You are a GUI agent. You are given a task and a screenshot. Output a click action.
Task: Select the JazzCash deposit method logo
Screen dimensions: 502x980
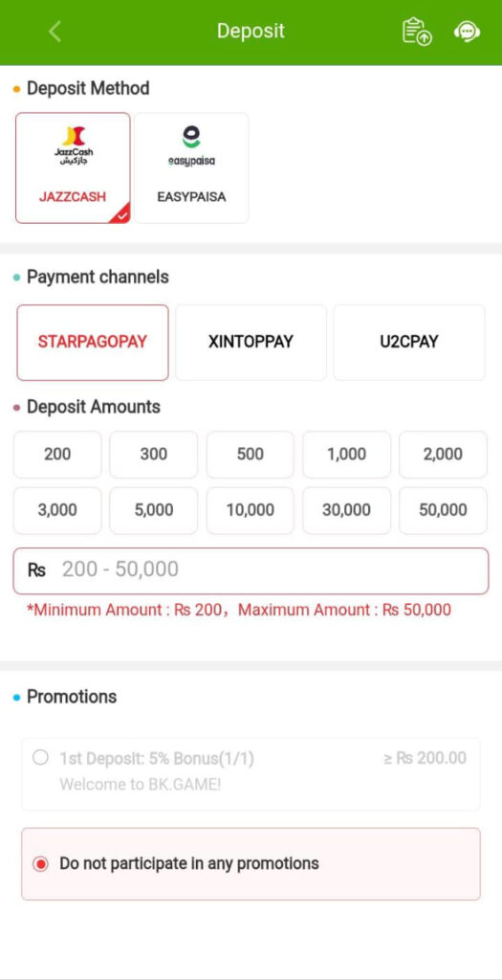coord(73,145)
